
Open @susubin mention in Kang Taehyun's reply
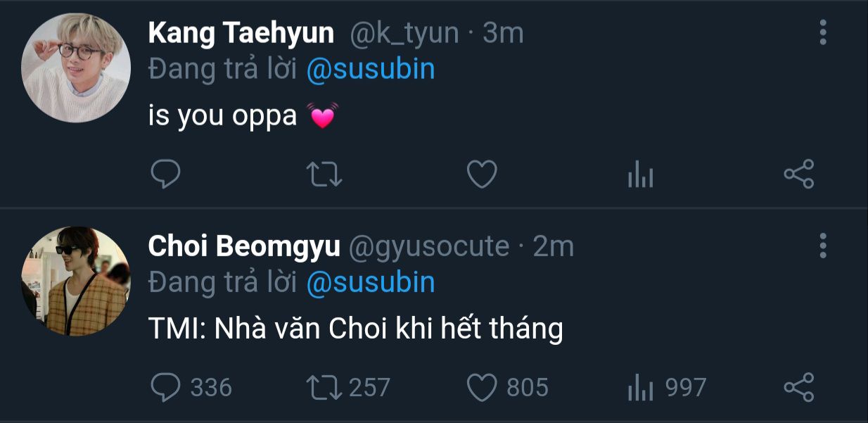371,69
